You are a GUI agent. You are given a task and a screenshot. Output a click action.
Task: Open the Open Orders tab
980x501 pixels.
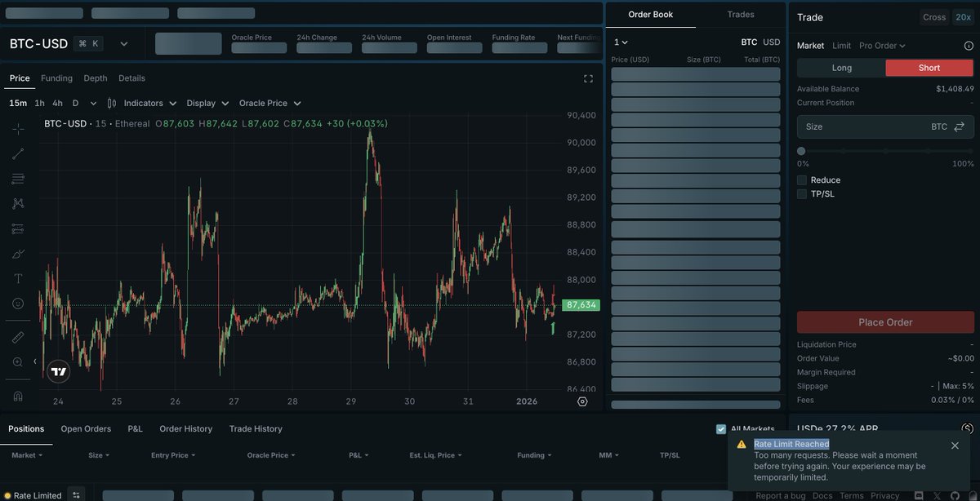86,429
